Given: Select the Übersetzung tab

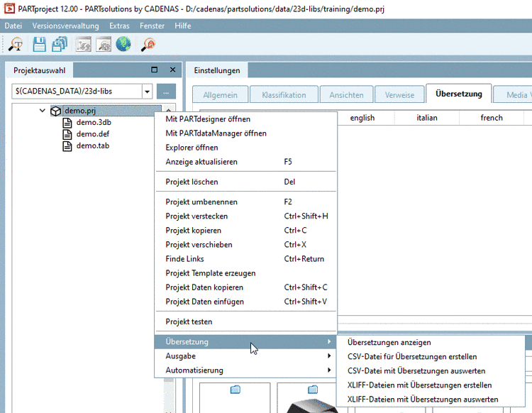Looking at the screenshot, I should coord(459,94).
